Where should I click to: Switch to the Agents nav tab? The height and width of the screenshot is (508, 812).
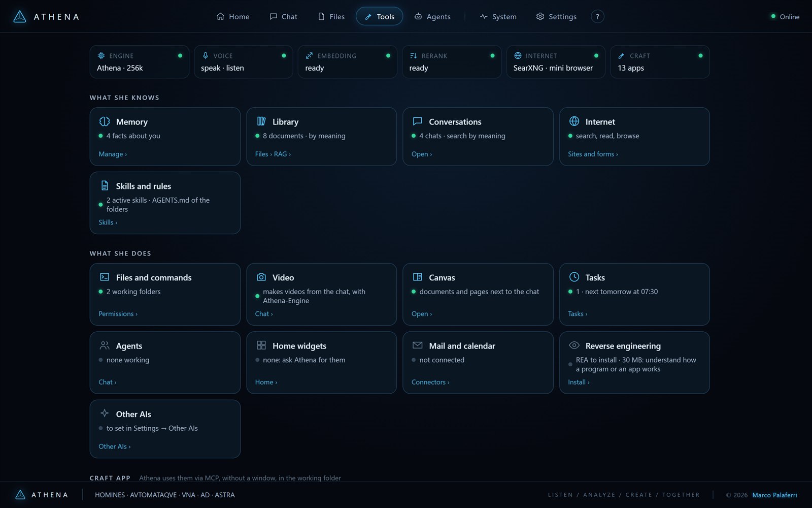click(432, 17)
